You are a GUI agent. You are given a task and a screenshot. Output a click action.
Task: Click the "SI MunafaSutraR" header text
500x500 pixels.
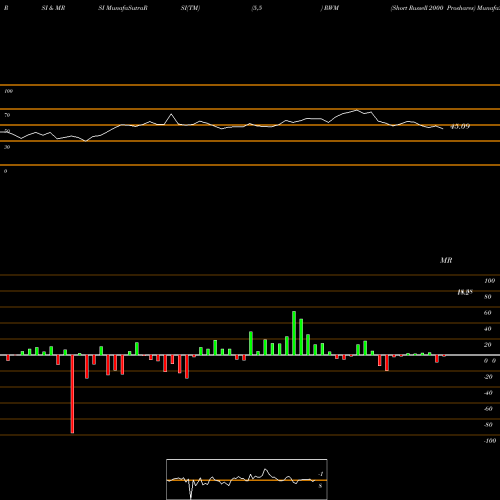tap(123, 8)
